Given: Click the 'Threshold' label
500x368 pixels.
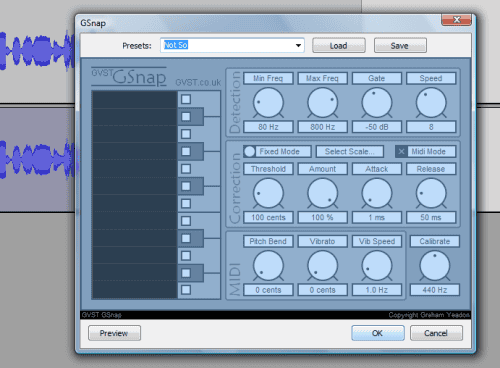Looking at the screenshot, I should point(268,169).
